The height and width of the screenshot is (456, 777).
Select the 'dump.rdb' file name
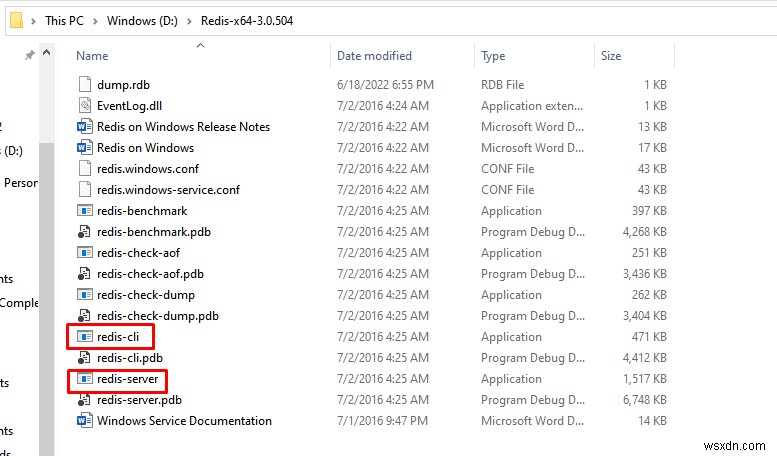click(123, 85)
